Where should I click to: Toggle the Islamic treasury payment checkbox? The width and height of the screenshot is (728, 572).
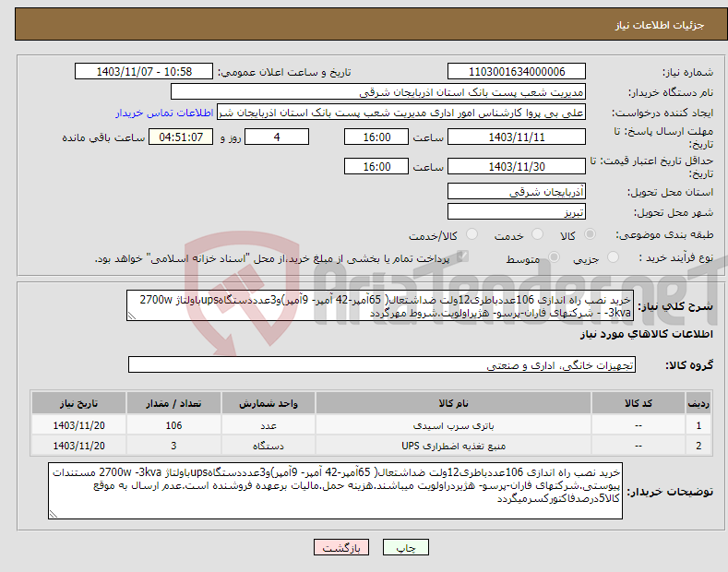(462, 256)
